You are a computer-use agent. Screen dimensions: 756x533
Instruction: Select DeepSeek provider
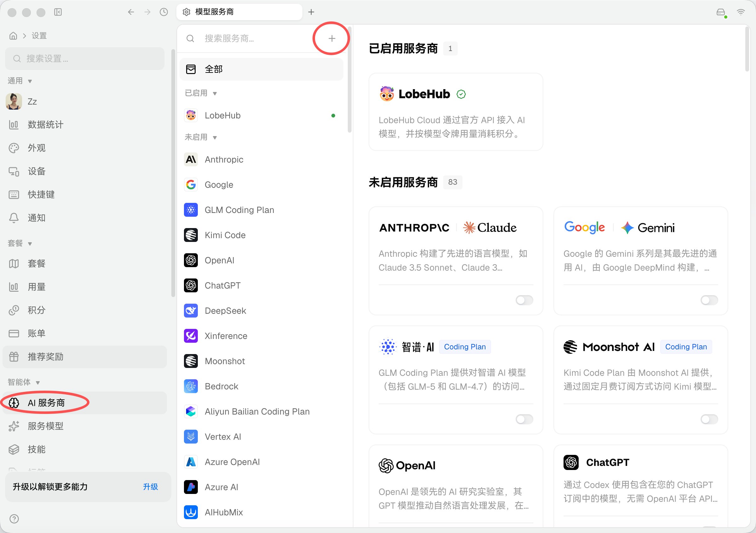261,311
